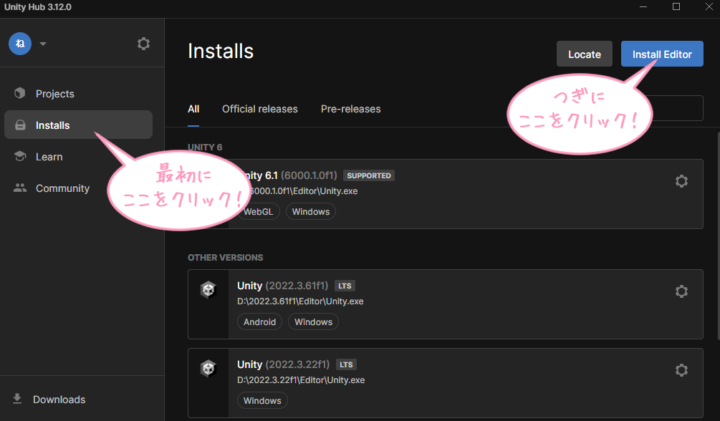Image resolution: width=720 pixels, height=421 pixels.
Task: Switch to the Official releases tab
Action: [260, 109]
